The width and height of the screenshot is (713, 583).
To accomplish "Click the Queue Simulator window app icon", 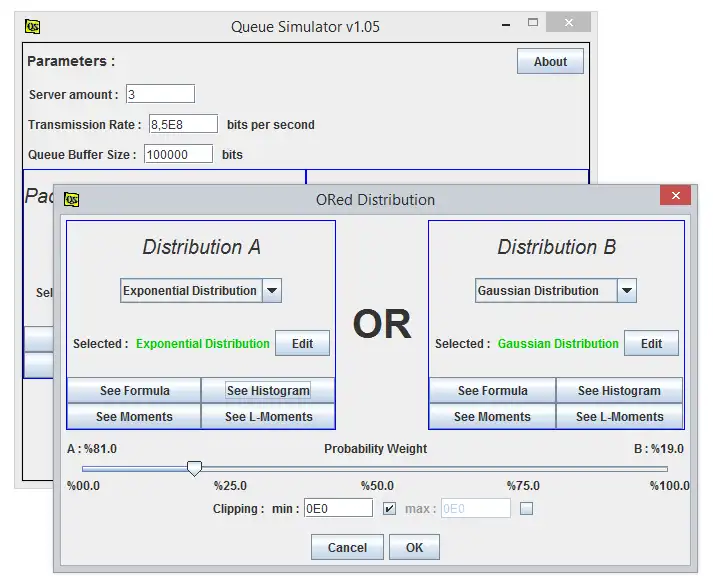I will 32,26.
